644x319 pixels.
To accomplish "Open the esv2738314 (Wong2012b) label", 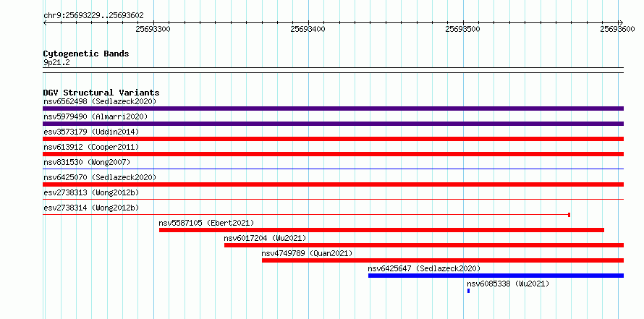I will coord(91,208).
